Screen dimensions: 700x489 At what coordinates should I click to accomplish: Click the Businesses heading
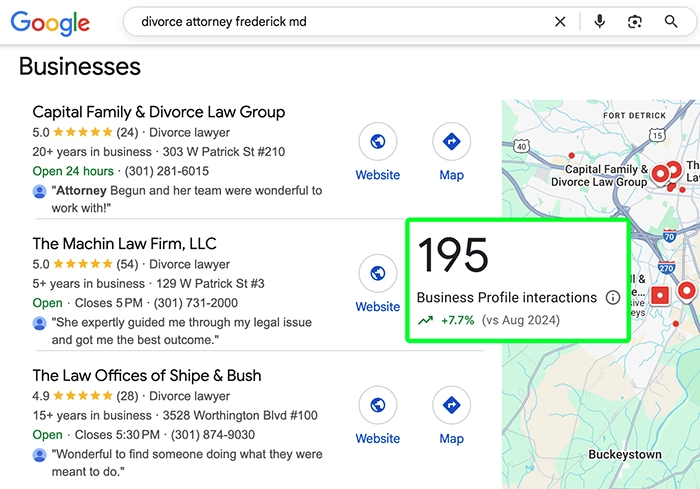click(80, 67)
